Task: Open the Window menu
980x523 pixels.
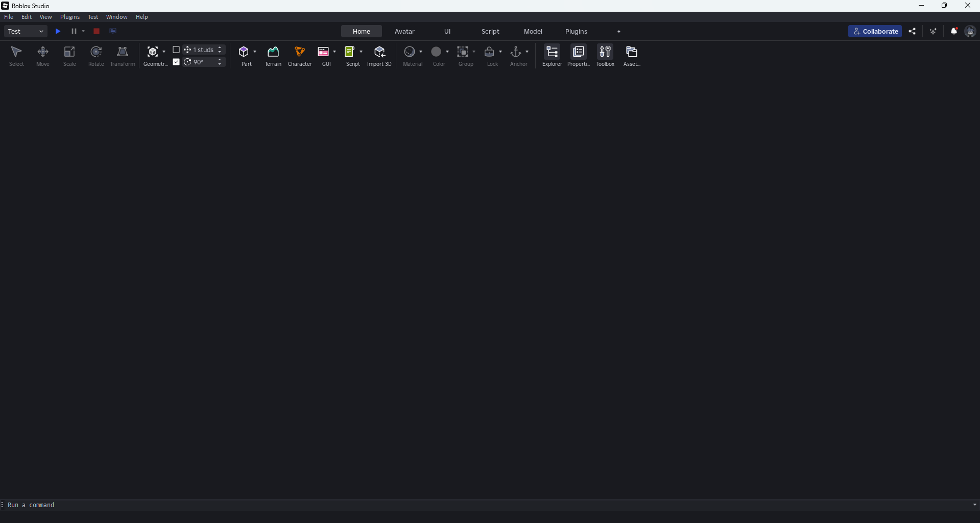Action: click(116, 17)
